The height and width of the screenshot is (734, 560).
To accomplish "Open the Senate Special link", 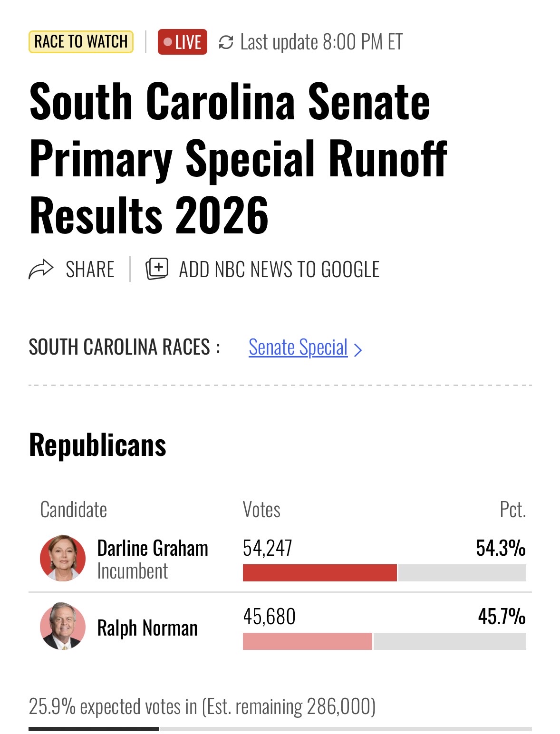I will (x=298, y=348).
